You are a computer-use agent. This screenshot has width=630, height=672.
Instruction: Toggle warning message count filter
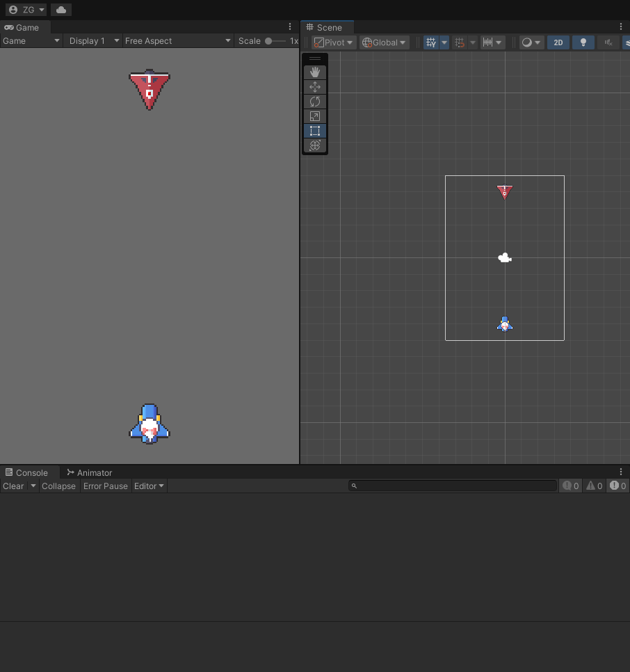coord(595,486)
